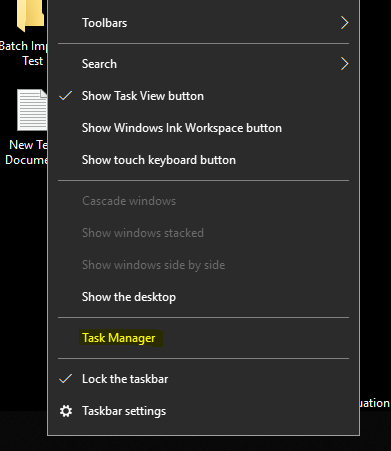Expand the Search submenu arrow
391x451 pixels.
[x=345, y=64]
